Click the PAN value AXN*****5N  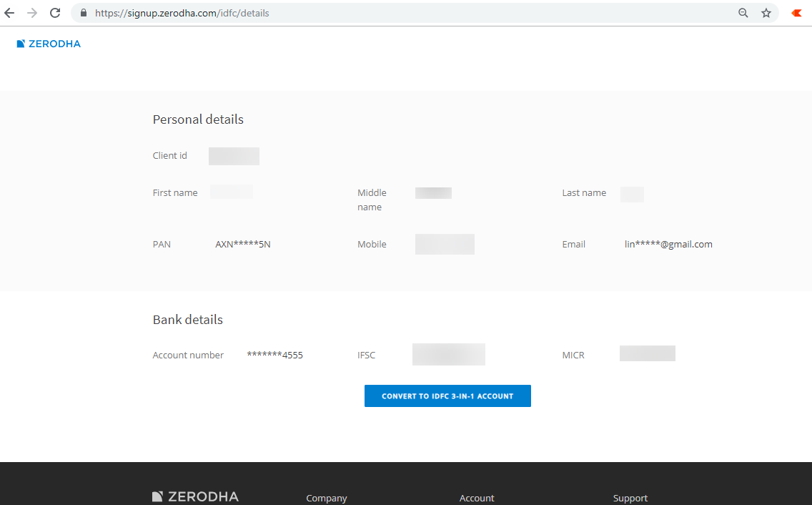pos(243,244)
